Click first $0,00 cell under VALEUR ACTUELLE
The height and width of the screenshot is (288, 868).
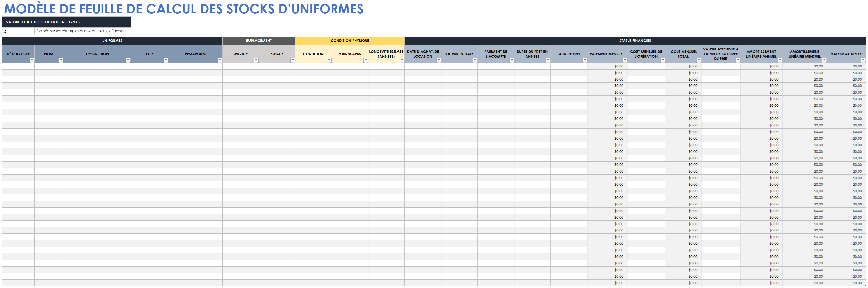point(846,66)
